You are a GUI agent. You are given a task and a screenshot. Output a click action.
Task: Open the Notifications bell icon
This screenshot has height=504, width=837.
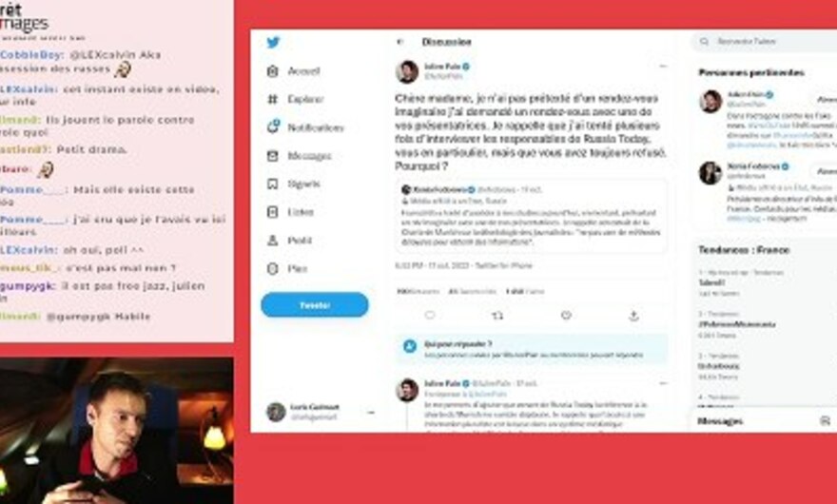coord(273,127)
